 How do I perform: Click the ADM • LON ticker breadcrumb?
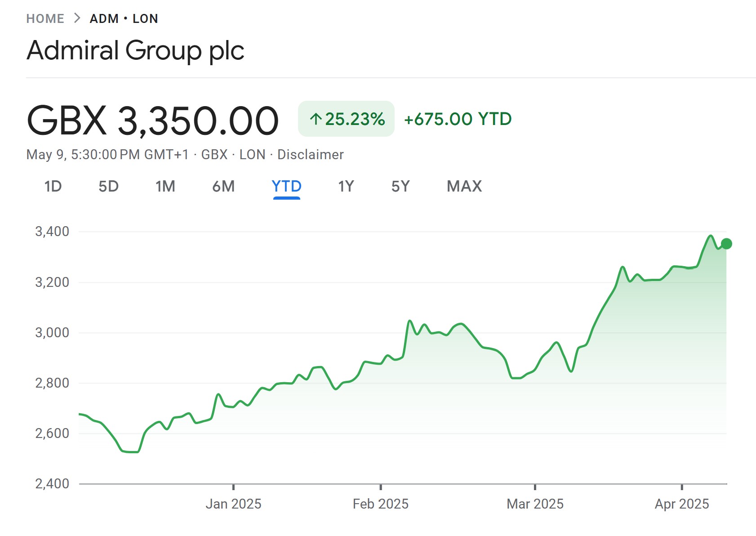124,18
